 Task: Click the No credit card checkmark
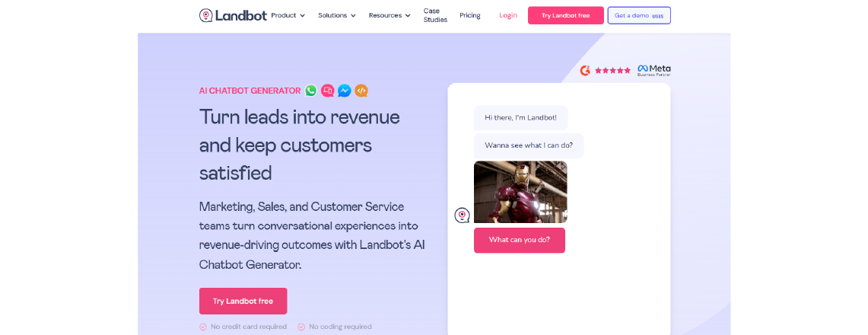pyautogui.click(x=202, y=327)
